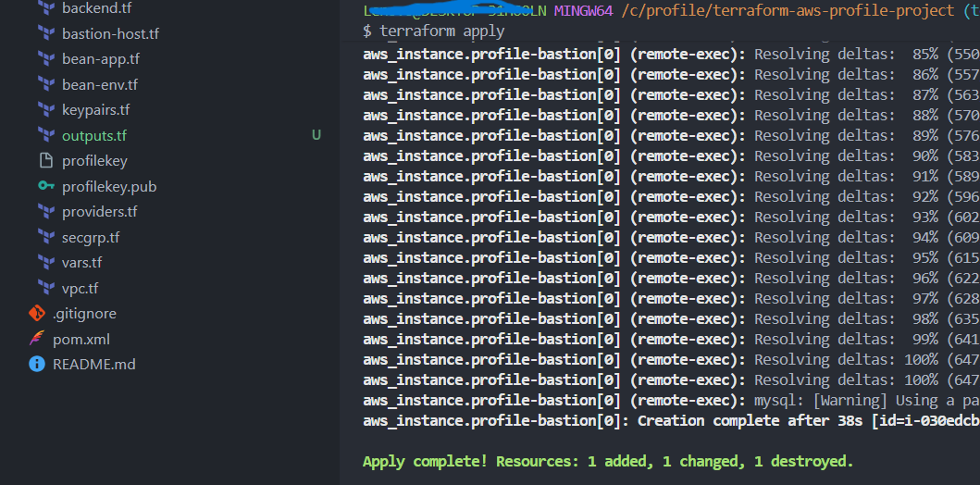Viewport: 980px width, 485px height.
Task: Click the 'Resolving deltas: 90%' terminal line
Action: [x=671, y=156]
